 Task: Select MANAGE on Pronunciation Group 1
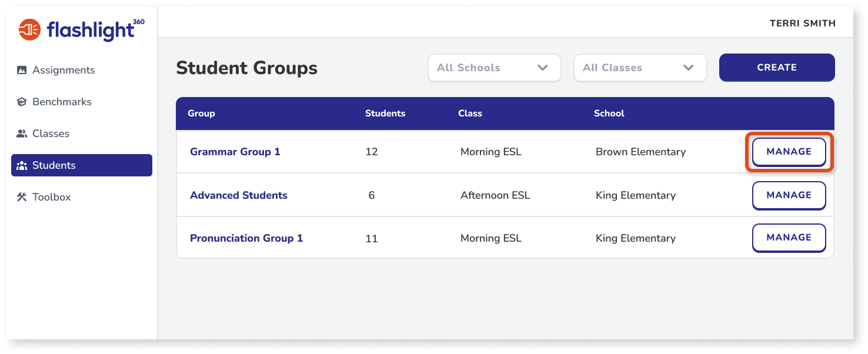pyautogui.click(x=789, y=238)
